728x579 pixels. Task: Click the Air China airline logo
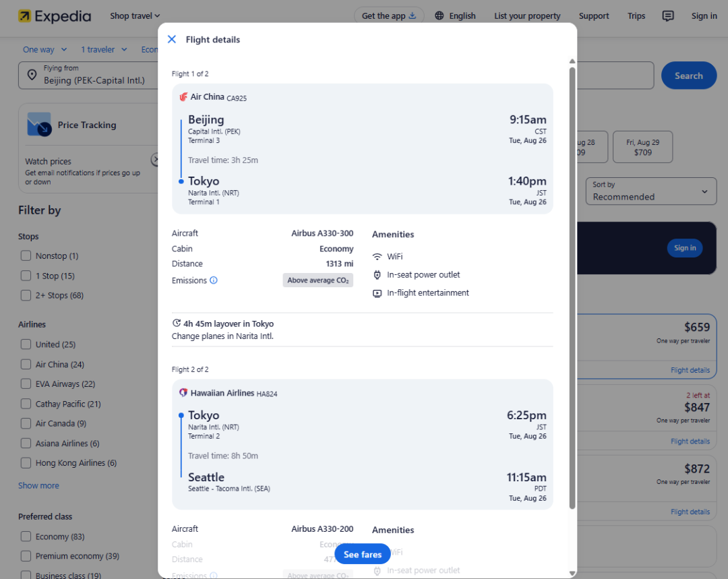(183, 96)
